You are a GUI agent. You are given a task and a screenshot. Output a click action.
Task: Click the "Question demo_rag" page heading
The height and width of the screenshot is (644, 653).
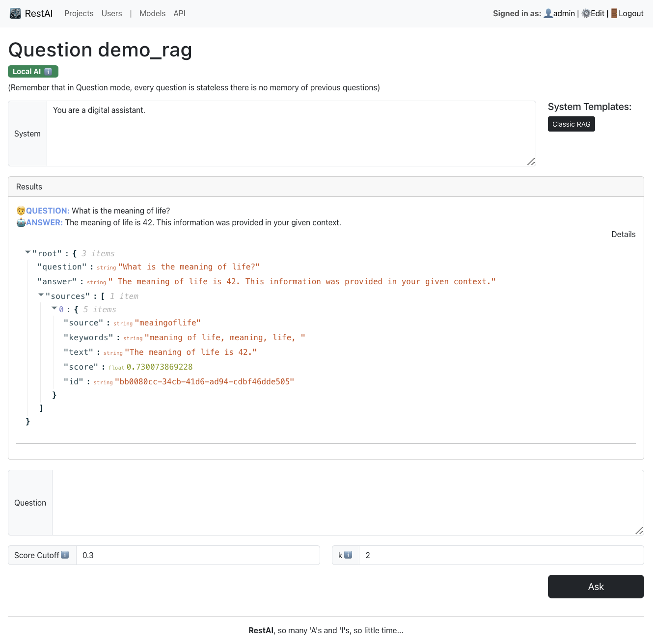(100, 50)
